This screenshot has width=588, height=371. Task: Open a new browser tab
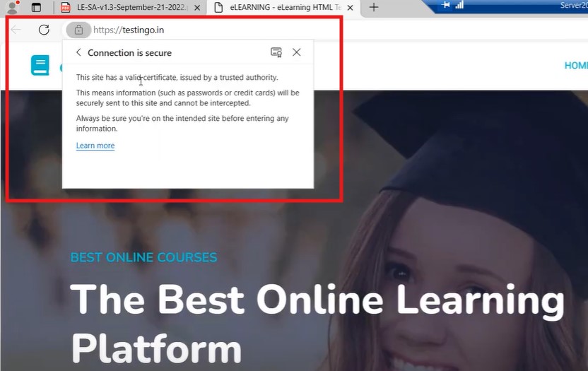374,7
